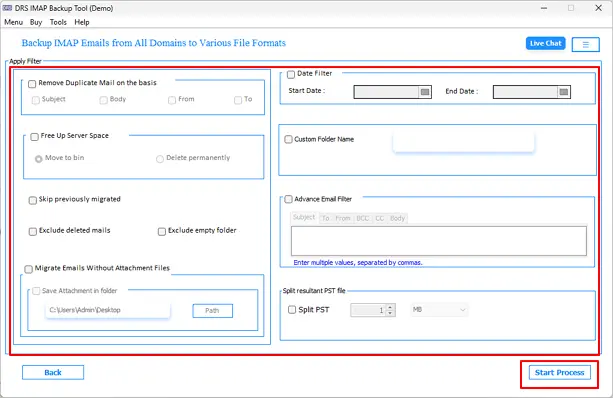Viewport: 613px width, 398px height.
Task: Switch to BCC filter tab
Action: tap(363, 218)
